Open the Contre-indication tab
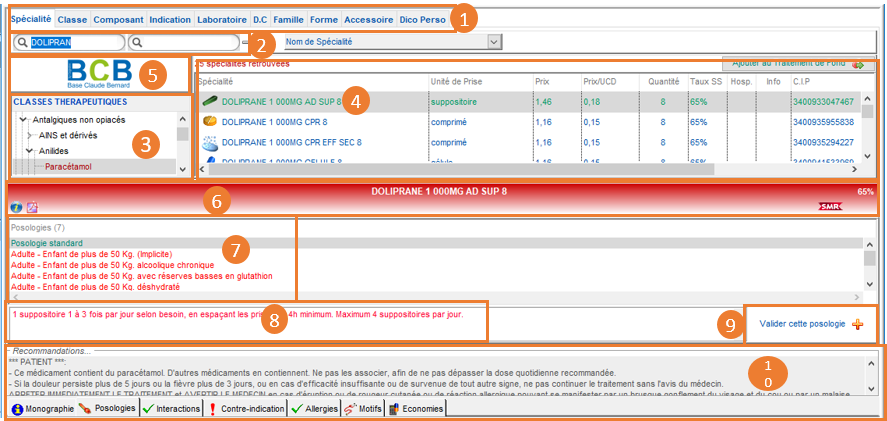Viewport: 887px width, 421px height. (243, 409)
